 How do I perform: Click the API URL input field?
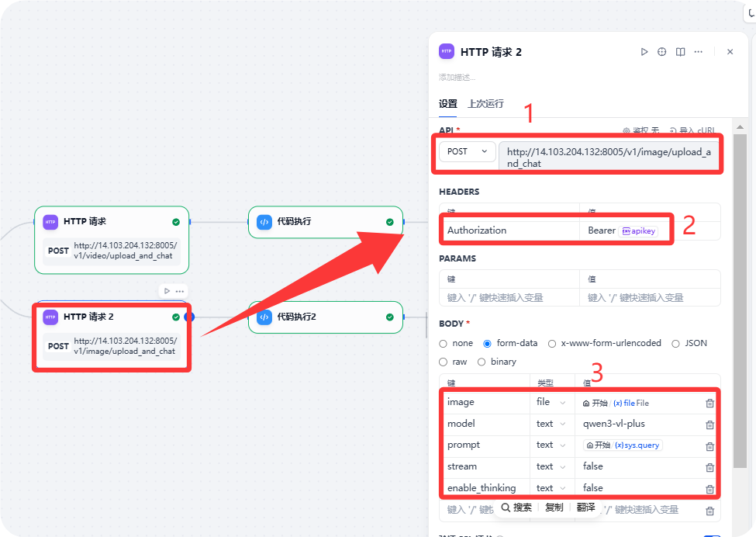coord(609,158)
